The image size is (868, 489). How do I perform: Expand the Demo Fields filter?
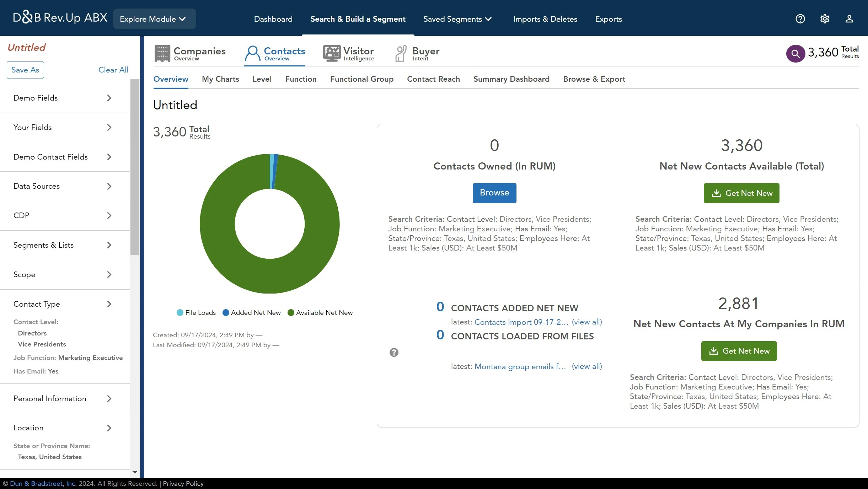[x=65, y=98]
